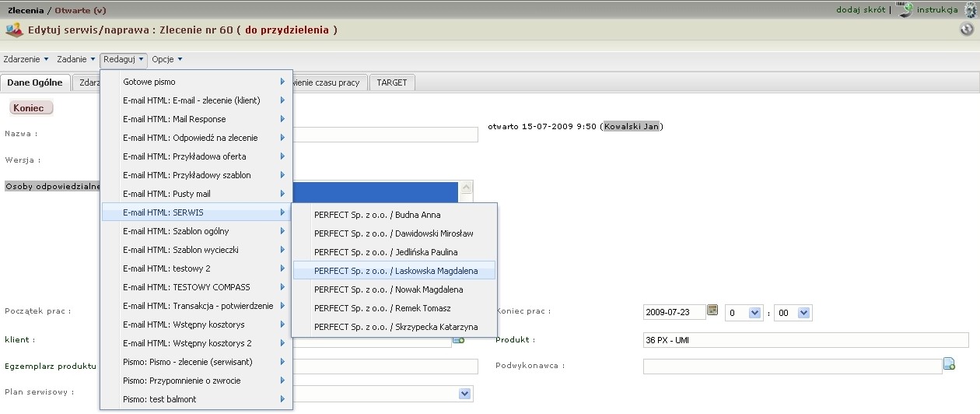Click Koniec prac date field 2009-07-23
The width and height of the screenshot is (980, 414).
tap(674, 312)
